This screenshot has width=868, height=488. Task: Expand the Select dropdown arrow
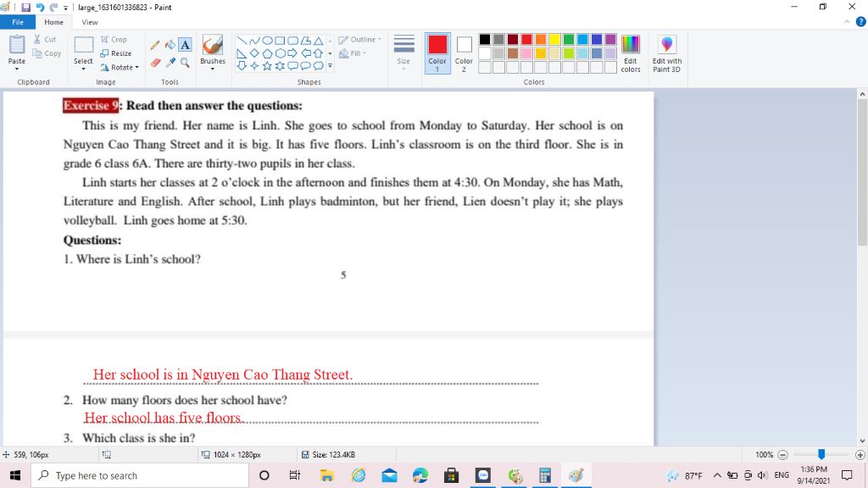point(83,69)
